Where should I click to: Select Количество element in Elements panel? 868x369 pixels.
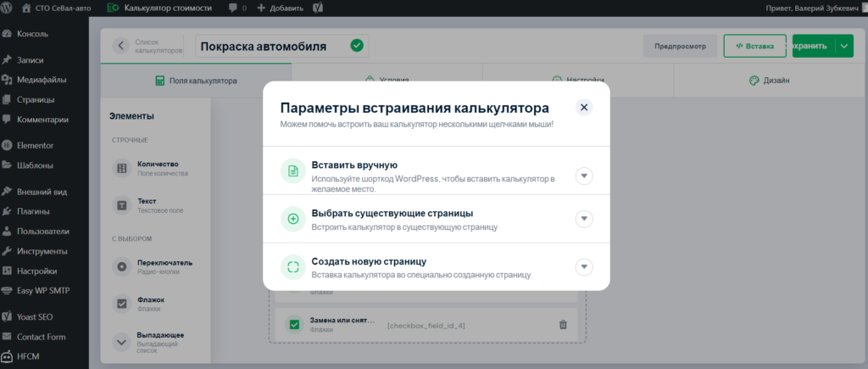click(x=155, y=169)
